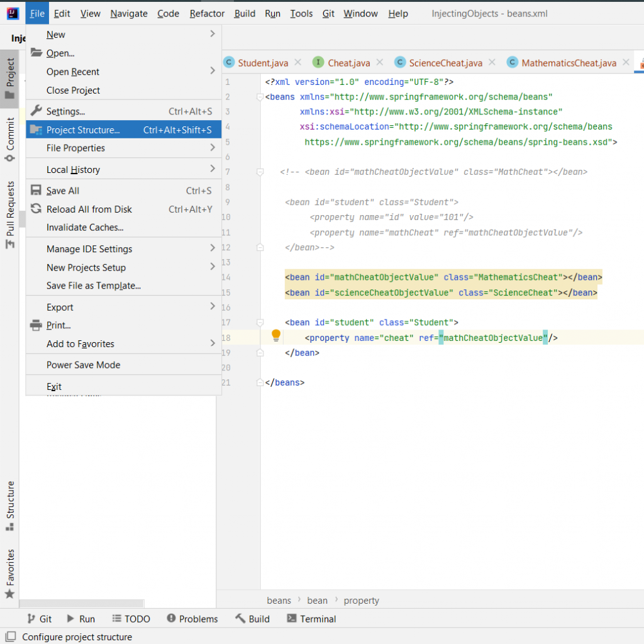Viewport: 644px width, 644px height.
Task: Open the Problems tool window
Action: [x=192, y=619]
